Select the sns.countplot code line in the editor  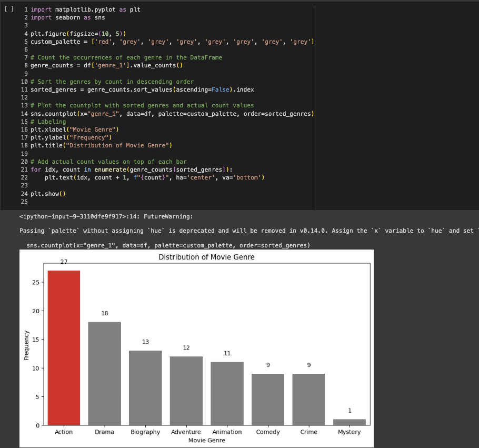click(172, 114)
